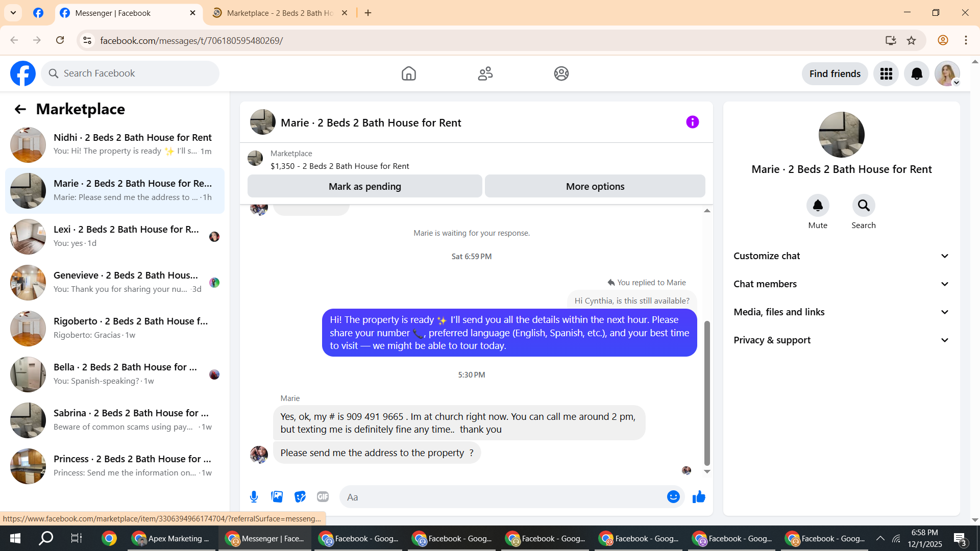Viewport: 980px width, 551px height.
Task: Reload the page with refresh icon
Action: [x=60, y=40]
